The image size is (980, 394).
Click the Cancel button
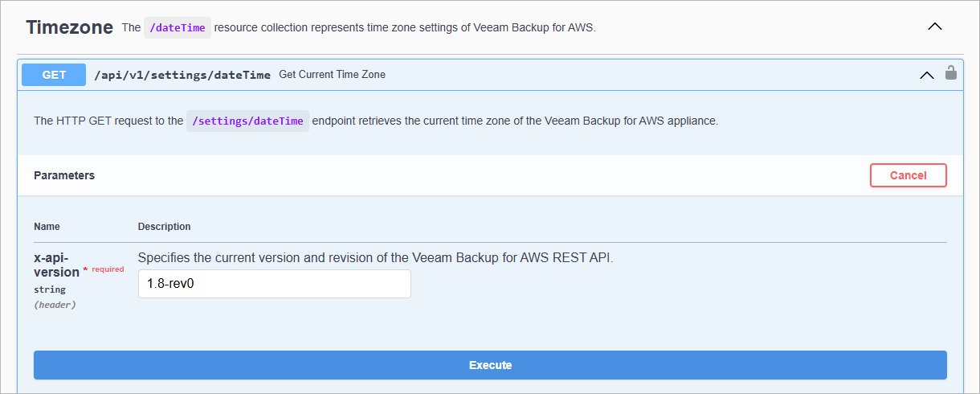click(x=908, y=175)
